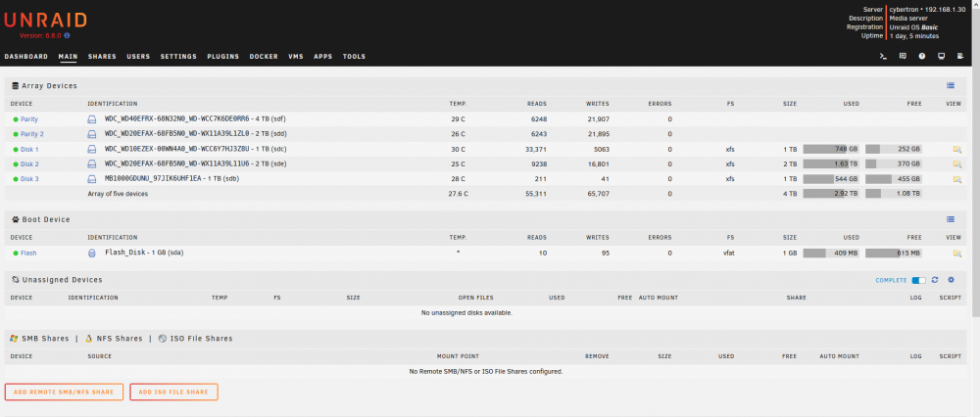
Task: Click the UNRAID logo
Action: point(45,20)
